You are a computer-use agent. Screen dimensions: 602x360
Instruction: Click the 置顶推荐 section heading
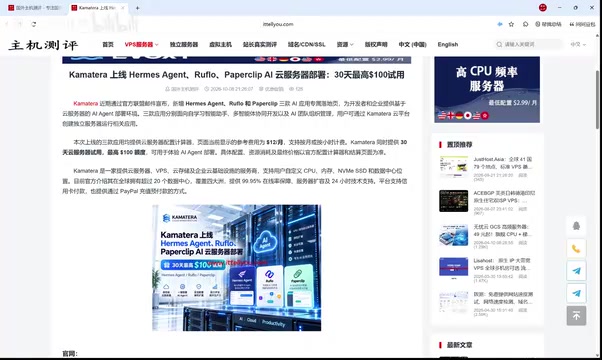(x=459, y=145)
